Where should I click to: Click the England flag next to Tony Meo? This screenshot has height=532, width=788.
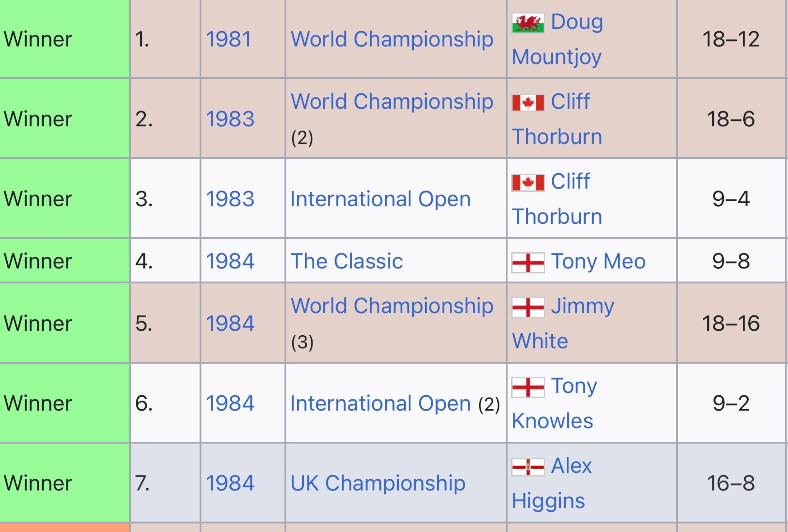(x=527, y=263)
